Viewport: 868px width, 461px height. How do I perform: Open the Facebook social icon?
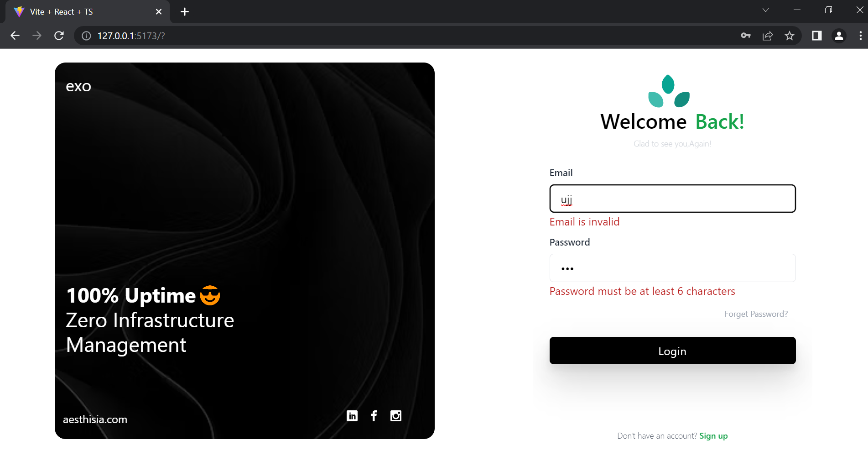374,416
